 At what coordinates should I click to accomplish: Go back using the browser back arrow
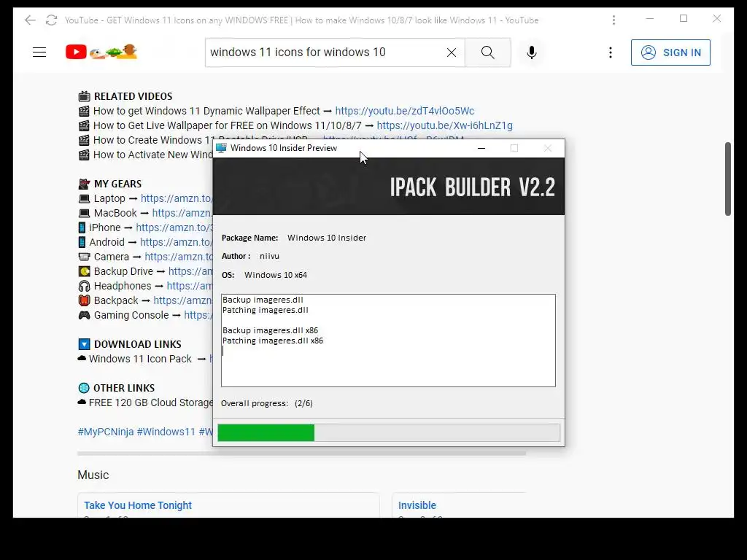[x=30, y=20]
